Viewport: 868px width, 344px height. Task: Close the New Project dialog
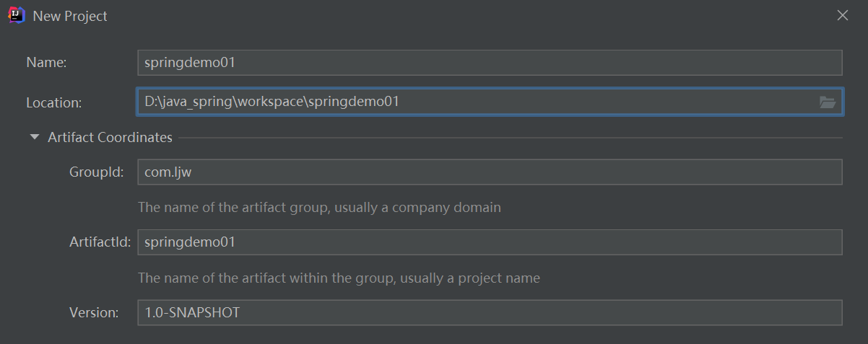[x=842, y=15]
